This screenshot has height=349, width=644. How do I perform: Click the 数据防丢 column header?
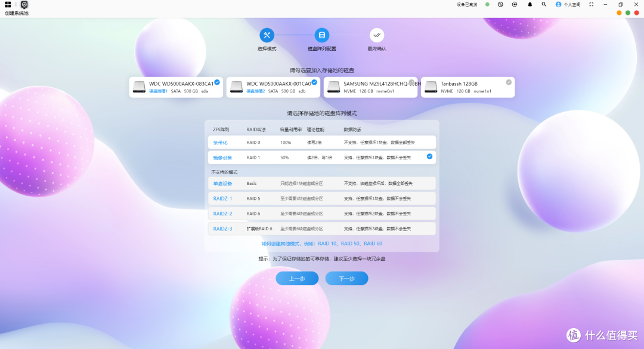point(352,129)
